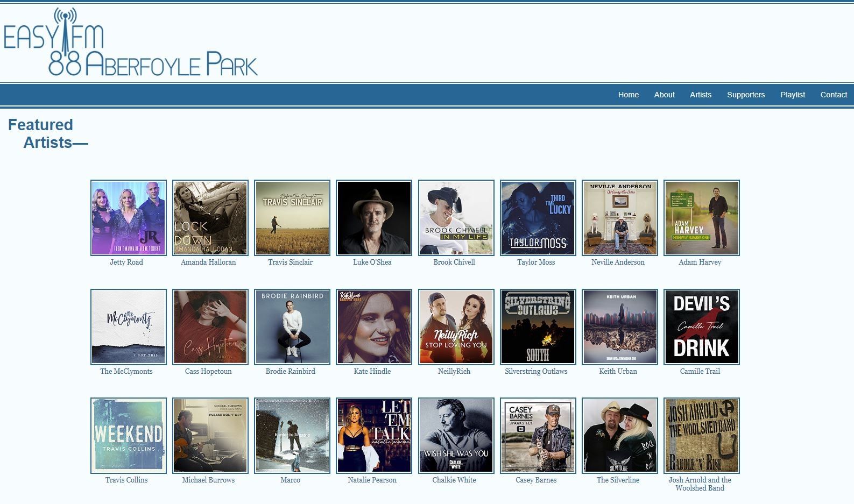Select Josh Arnold and the Woolshed Band caption

[700, 484]
